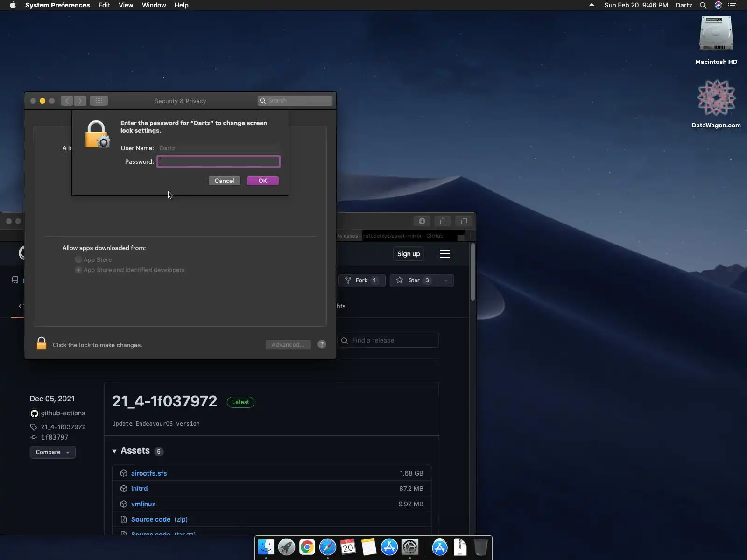Open the Trash in the Dock
Image resolution: width=747 pixels, height=560 pixels.
pyautogui.click(x=480, y=547)
